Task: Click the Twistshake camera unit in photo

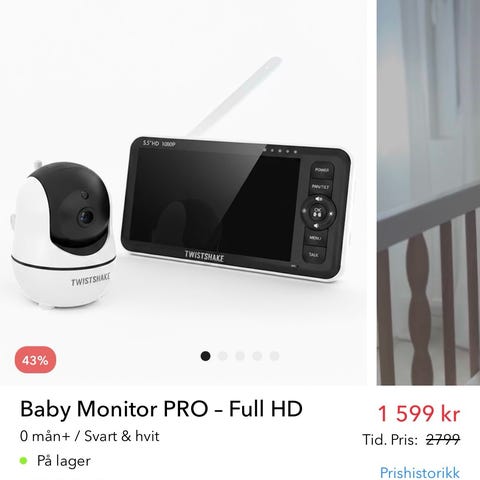Action: coord(62,234)
